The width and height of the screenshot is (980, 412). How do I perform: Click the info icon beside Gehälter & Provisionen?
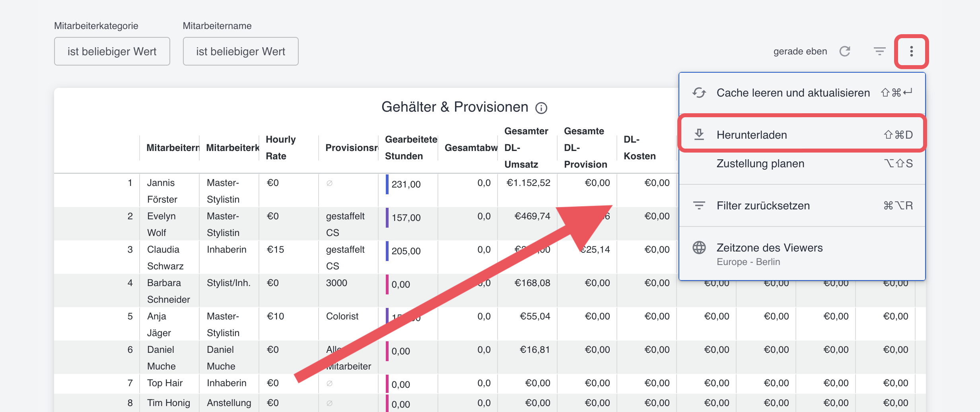541,108
